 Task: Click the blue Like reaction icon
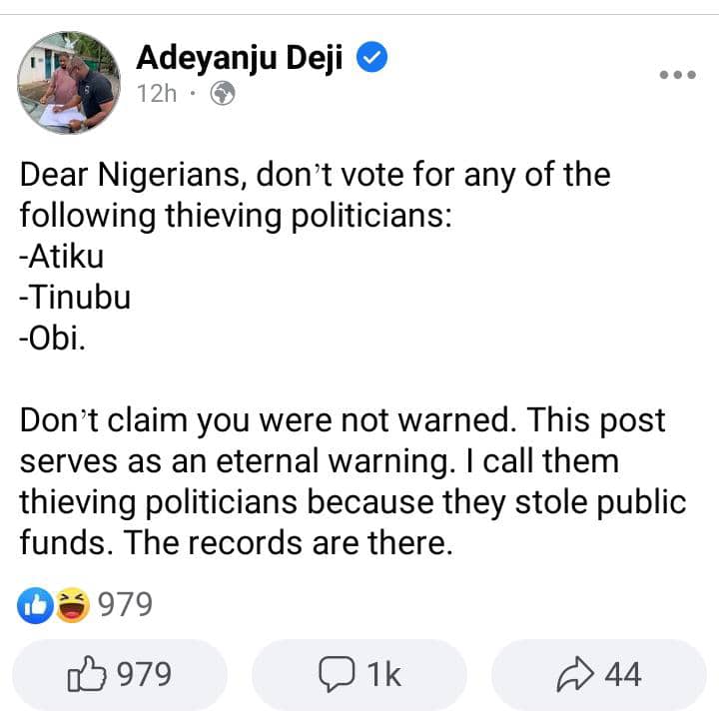33,604
